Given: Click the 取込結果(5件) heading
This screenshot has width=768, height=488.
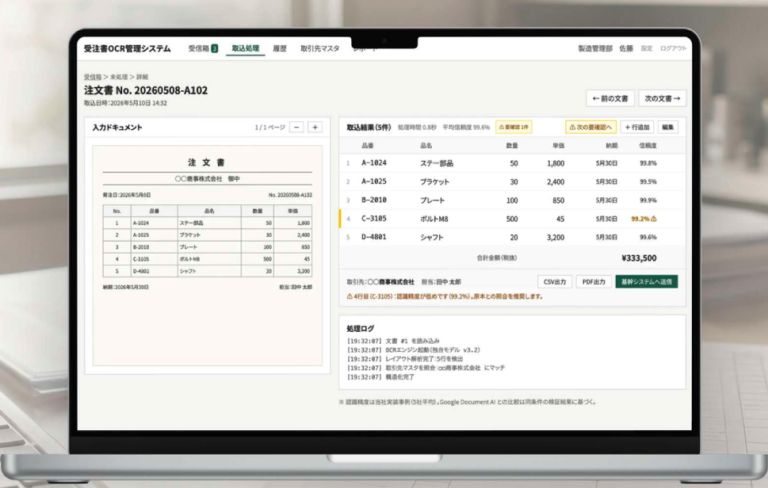Looking at the screenshot, I should point(369,127).
